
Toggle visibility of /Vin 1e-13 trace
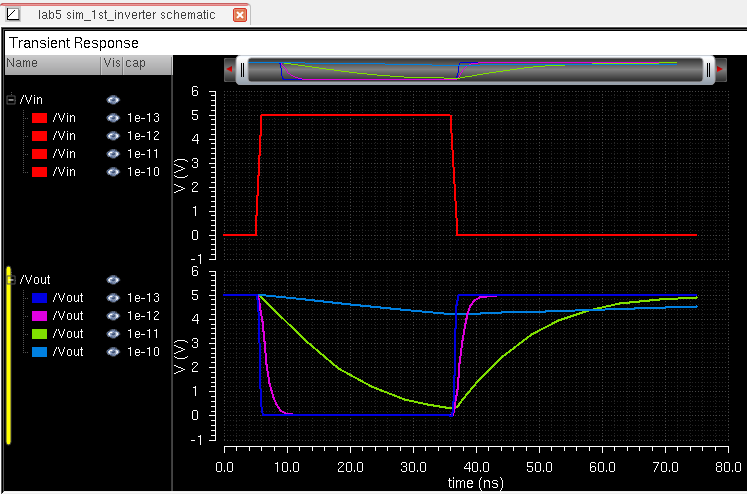point(113,118)
